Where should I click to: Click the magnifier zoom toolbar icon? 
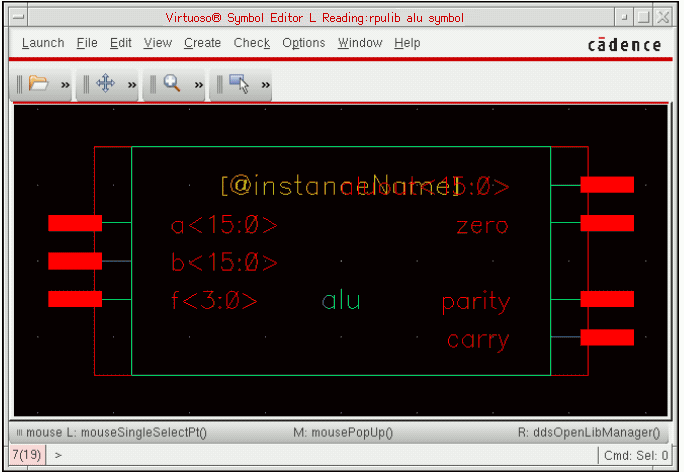[172, 85]
